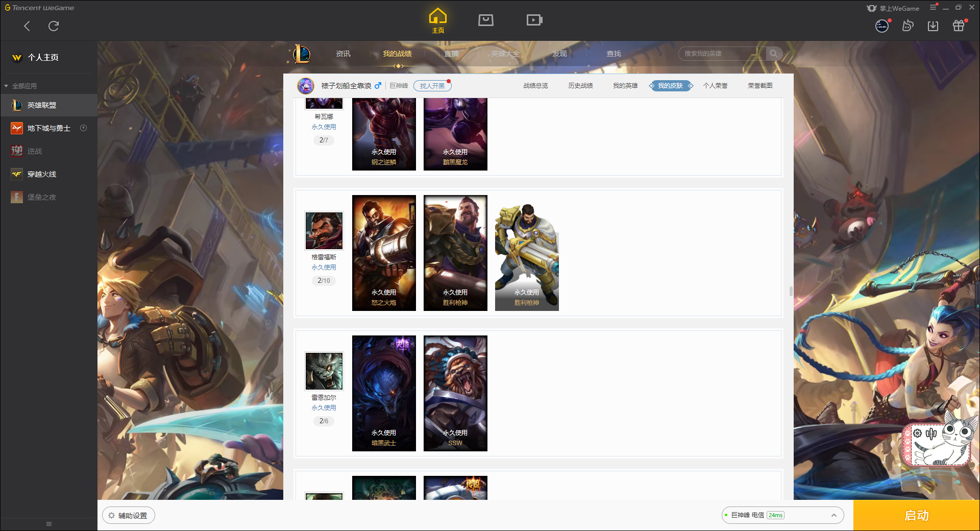Click the search magnifier button
Viewport: 980px width, 531px height.
pos(774,54)
